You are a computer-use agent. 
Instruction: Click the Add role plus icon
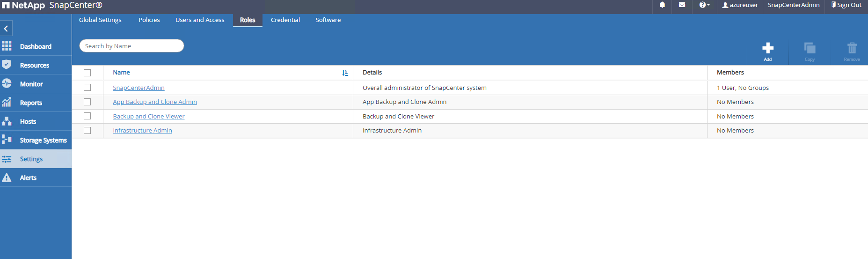767,48
